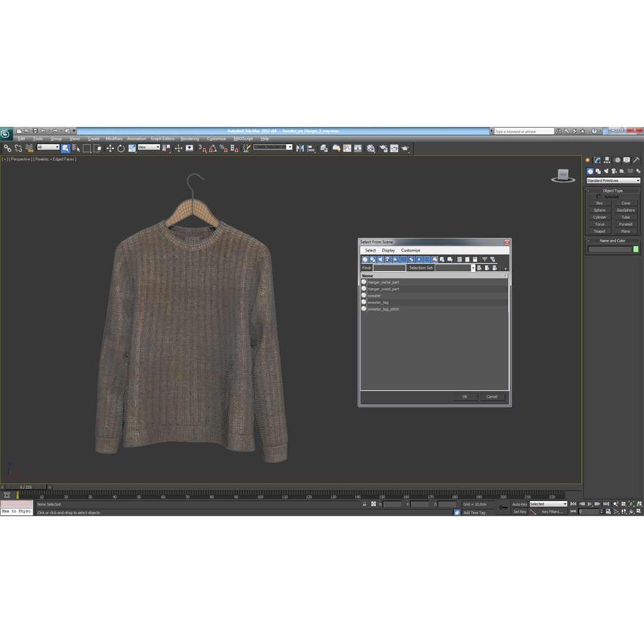
Task: Click the Teapot primitive button
Action: (599, 231)
